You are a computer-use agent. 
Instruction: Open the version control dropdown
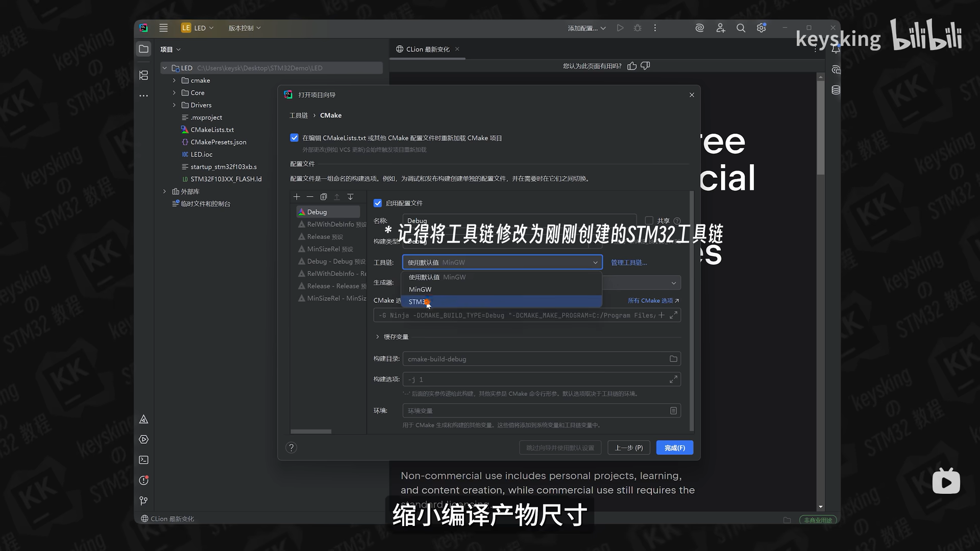[244, 28]
